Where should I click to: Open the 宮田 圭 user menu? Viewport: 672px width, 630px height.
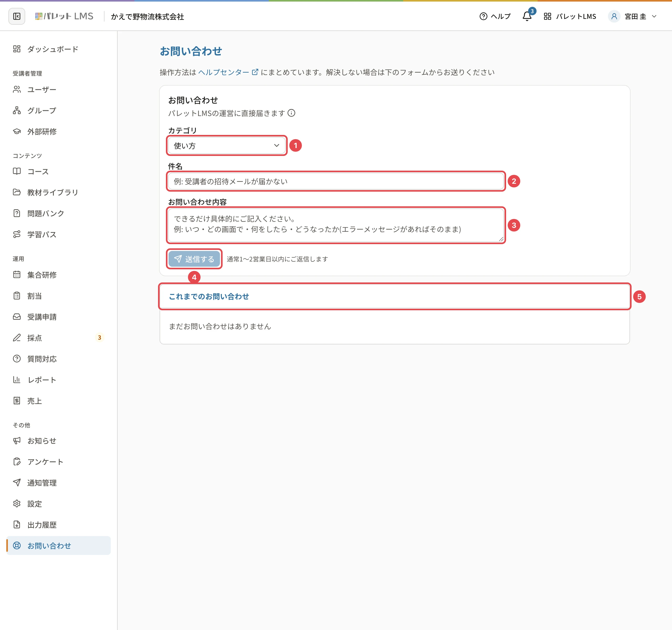point(632,16)
